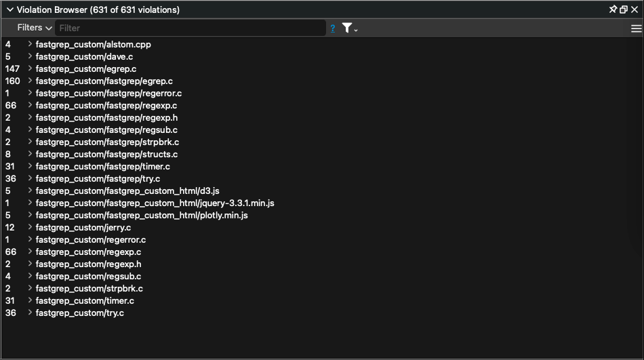The image size is (644, 360).
Task: Select fastgrep_custom/fastgrep/regsub.c file name
Action: 107,130
